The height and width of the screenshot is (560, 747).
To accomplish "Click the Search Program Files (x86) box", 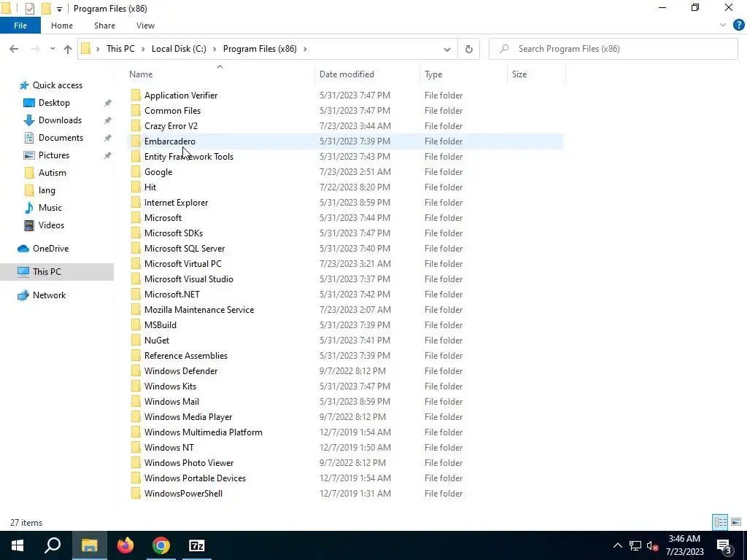I will pyautogui.click(x=614, y=49).
